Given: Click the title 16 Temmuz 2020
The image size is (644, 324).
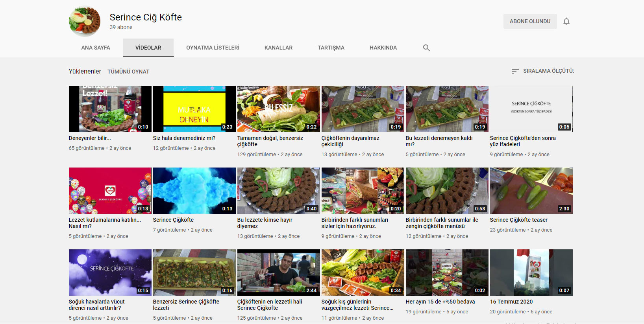Looking at the screenshot, I should (511, 302).
